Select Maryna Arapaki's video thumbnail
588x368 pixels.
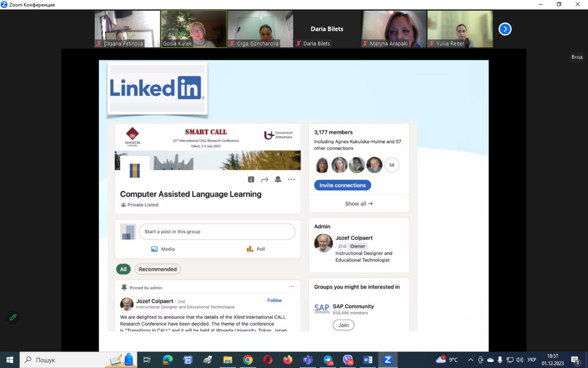click(x=394, y=29)
